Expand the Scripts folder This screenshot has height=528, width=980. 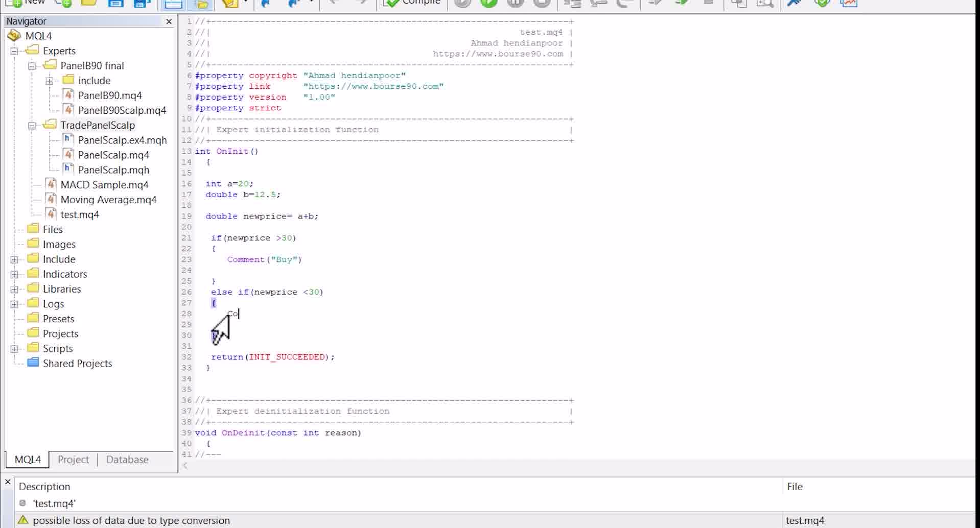click(x=14, y=349)
